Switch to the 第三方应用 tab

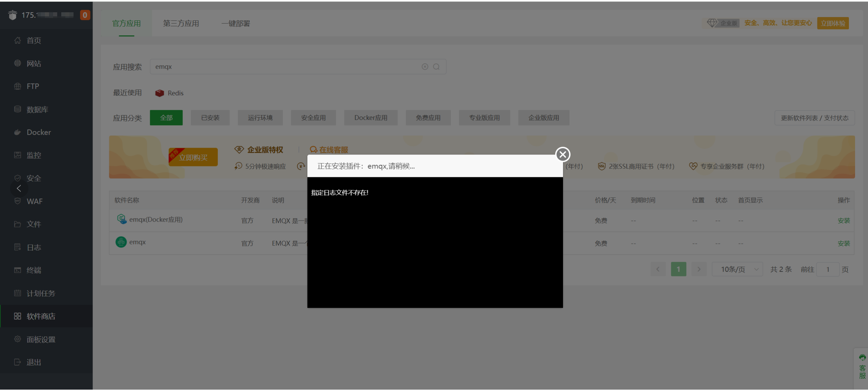(181, 23)
